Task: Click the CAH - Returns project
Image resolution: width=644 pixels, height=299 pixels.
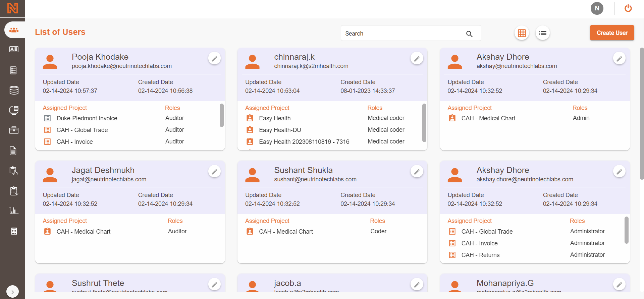Action: pyautogui.click(x=480, y=255)
